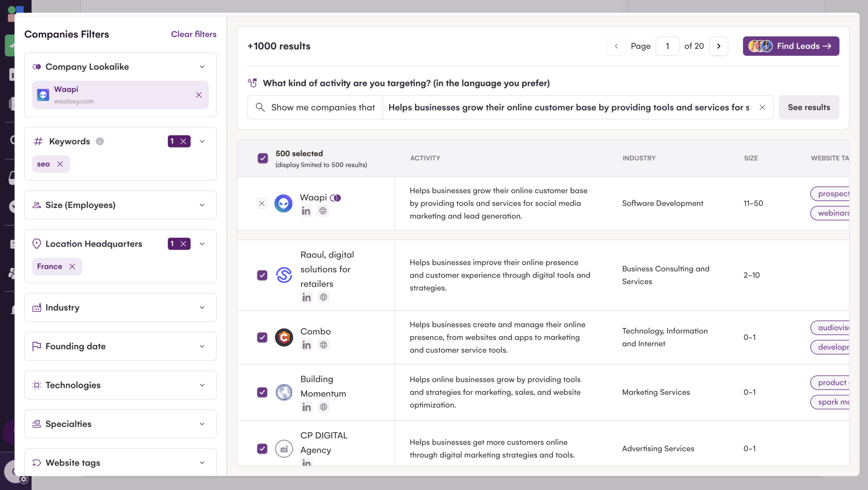Click the Find Leads button
The width and height of the screenshot is (868, 490).
[791, 46]
